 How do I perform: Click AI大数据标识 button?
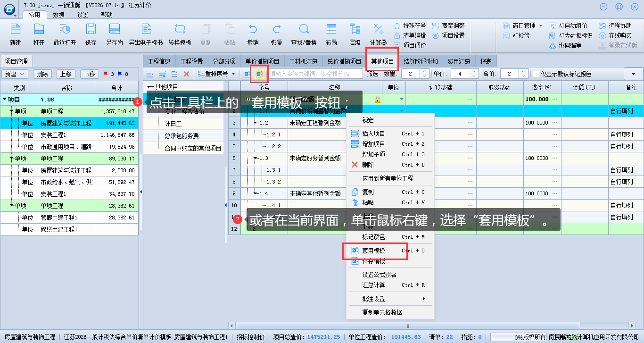(x=571, y=35)
